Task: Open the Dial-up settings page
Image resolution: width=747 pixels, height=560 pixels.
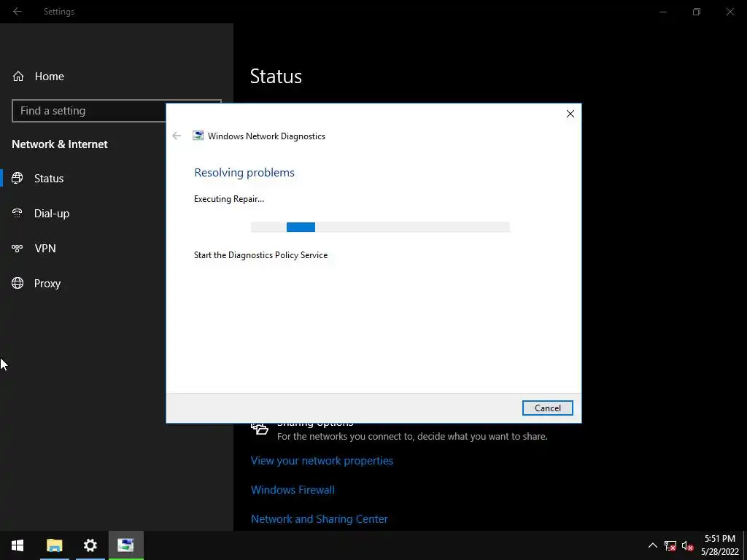Action: (x=52, y=214)
